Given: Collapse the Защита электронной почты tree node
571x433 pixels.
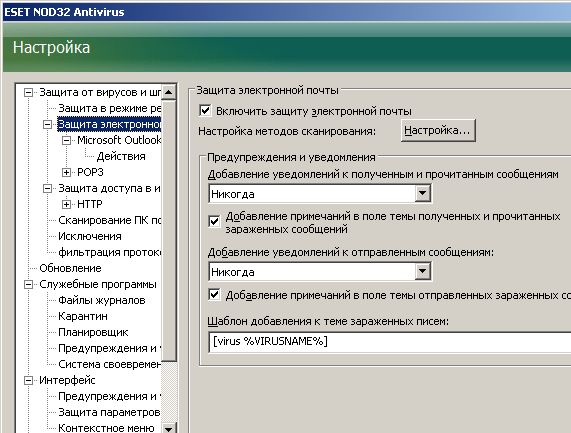Looking at the screenshot, I should point(47,125).
